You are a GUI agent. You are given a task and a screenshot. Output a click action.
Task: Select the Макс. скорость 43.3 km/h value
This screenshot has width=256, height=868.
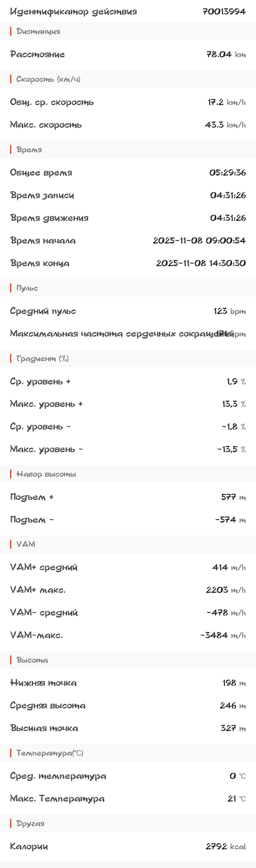tap(225, 125)
